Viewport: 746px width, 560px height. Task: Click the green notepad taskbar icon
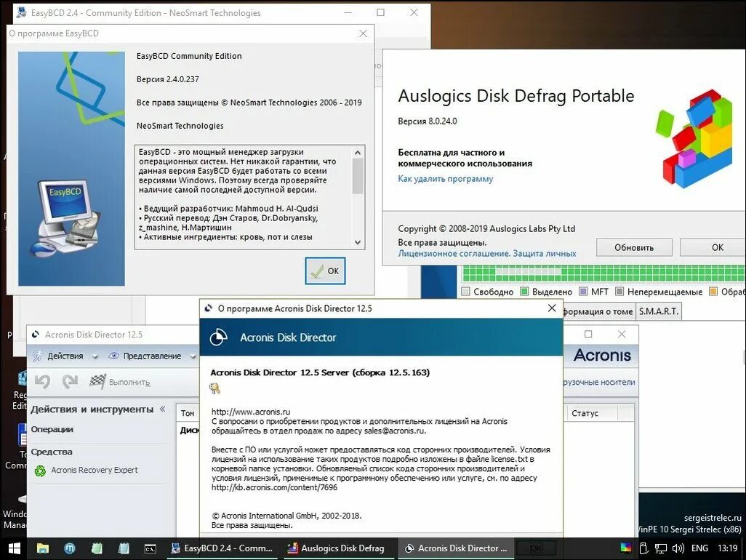[x=97, y=548]
